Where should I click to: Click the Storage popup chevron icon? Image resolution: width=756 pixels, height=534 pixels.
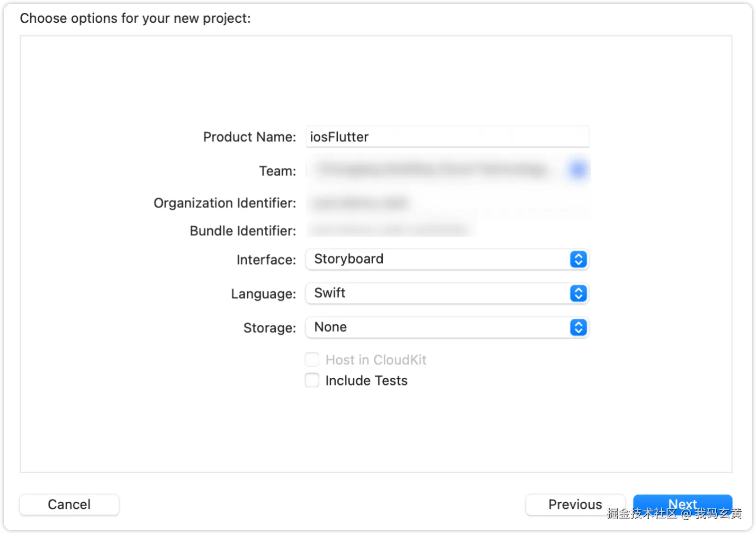coord(578,328)
